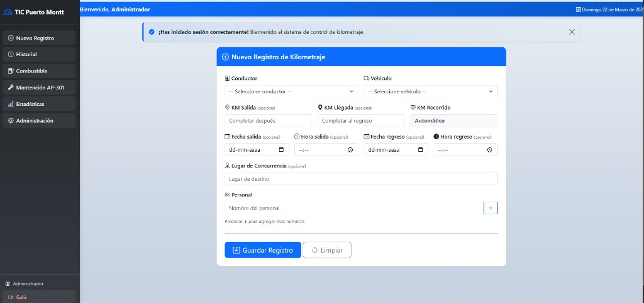Click the KM Llegada pin icon

[x=320, y=107]
